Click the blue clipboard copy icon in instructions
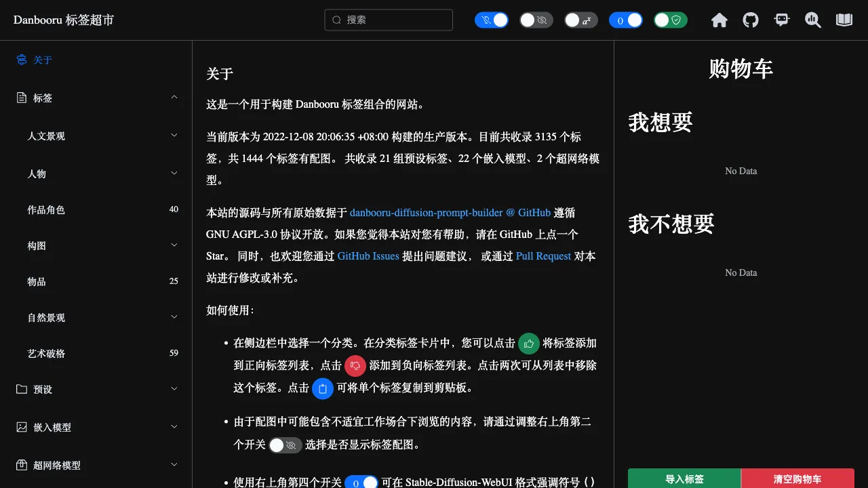This screenshot has width=868, height=488. click(x=323, y=388)
